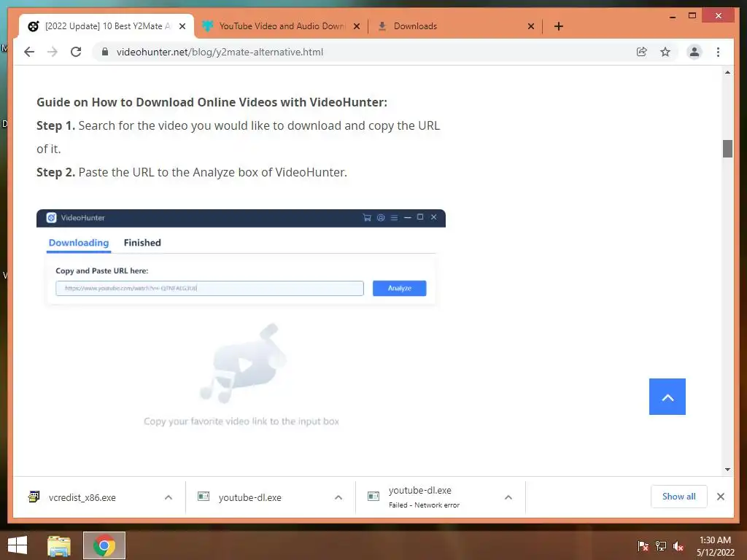This screenshot has width=747, height=560.
Task: Click the failed youtube-dl.exe download item
Action: (424, 497)
